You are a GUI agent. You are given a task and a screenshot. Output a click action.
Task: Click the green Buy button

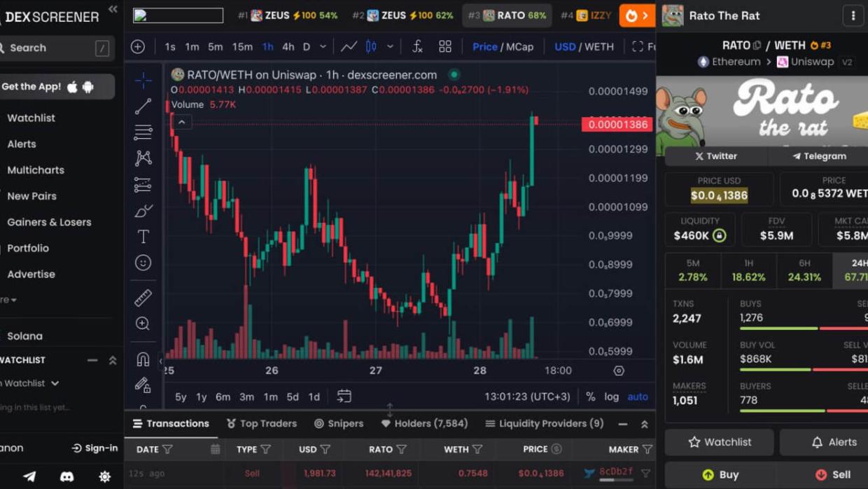719,475
